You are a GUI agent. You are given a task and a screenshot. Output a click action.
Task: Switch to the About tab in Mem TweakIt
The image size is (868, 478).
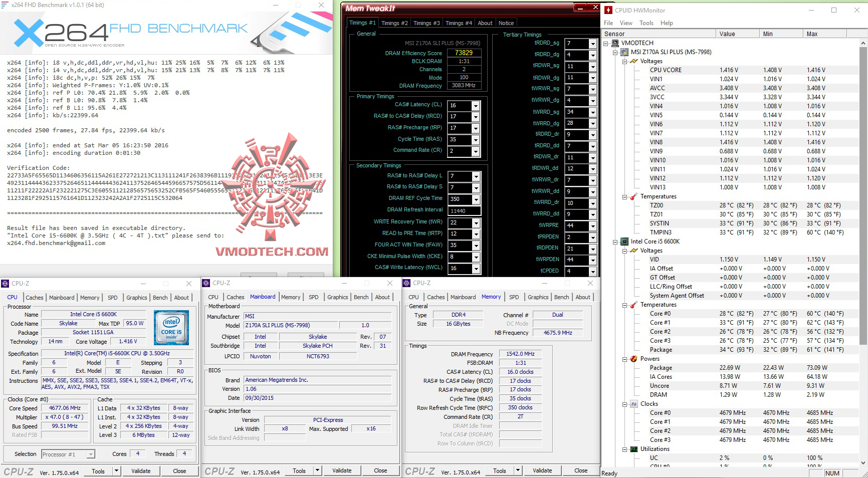[485, 23]
